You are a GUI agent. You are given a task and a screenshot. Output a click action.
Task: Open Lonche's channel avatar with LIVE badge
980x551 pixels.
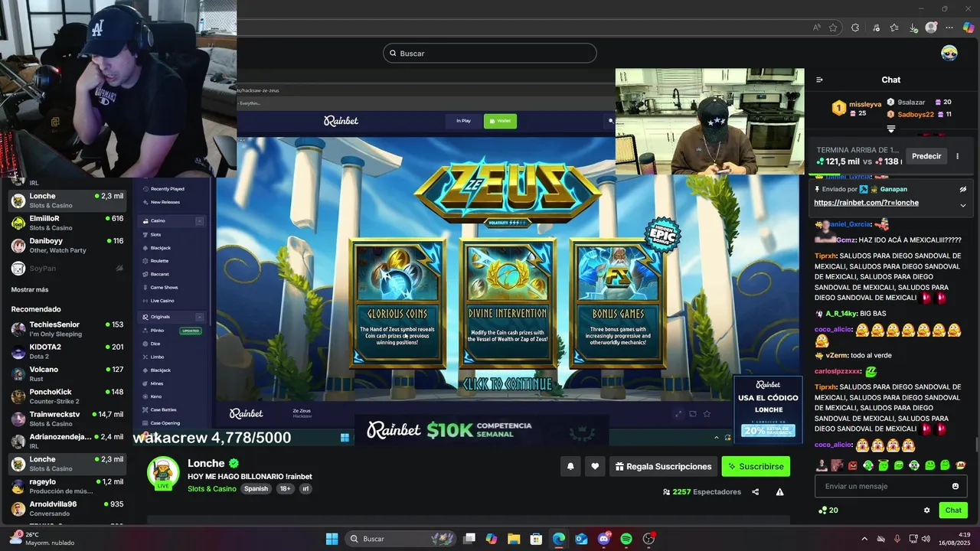click(163, 472)
